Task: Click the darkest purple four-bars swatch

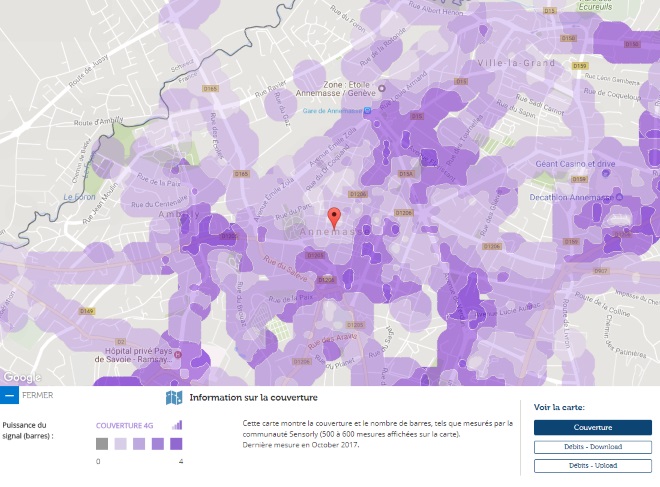Action: [x=176, y=444]
